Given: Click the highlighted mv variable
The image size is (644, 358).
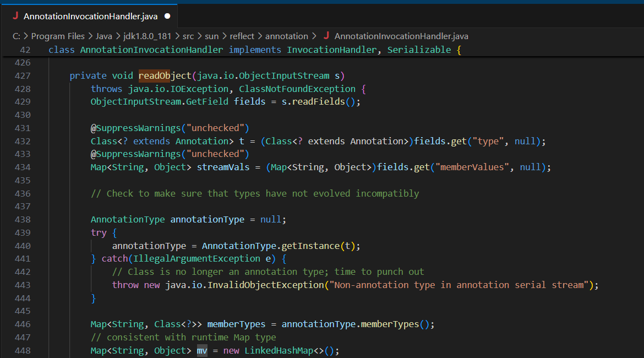Looking at the screenshot, I should [x=202, y=351].
